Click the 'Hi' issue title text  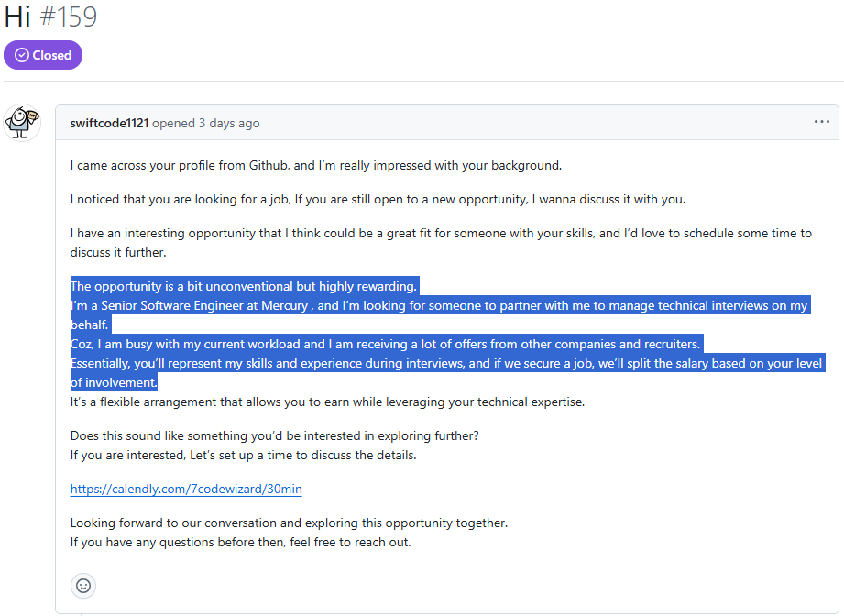(x=17, y=16)
